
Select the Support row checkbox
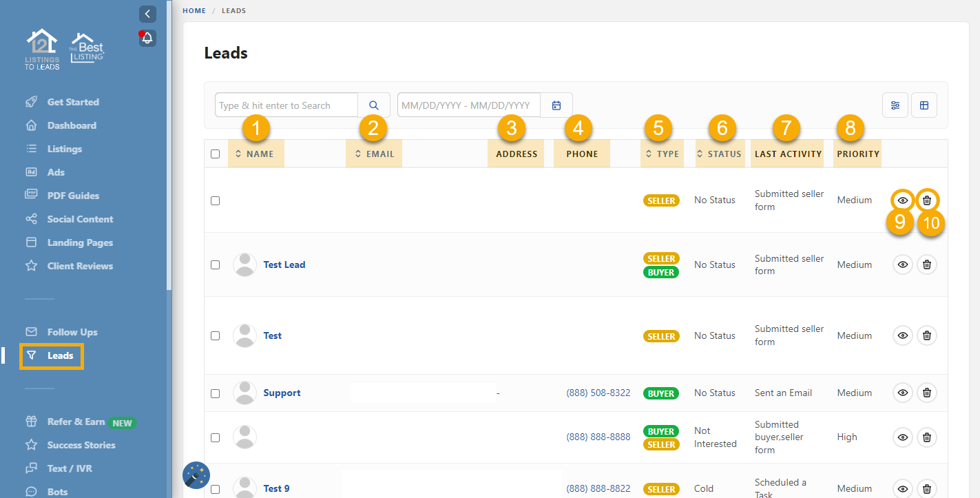pyautogui.click(x=216, y=393)
